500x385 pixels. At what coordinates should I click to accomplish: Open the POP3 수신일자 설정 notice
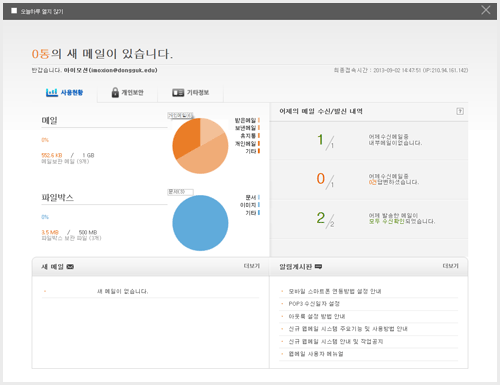coord(314,304)
